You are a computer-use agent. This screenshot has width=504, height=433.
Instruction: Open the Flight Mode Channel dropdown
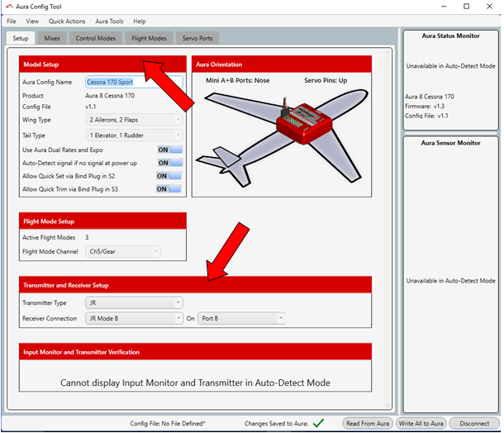point(123,251)
